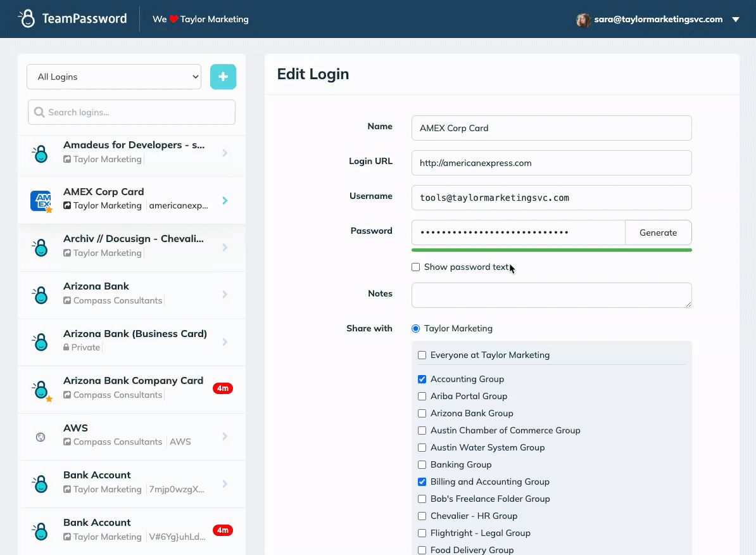Image resolution: width=756 pixels, height=555 pixels.
Task: Click the Password input field
Action: pos(519,233)
